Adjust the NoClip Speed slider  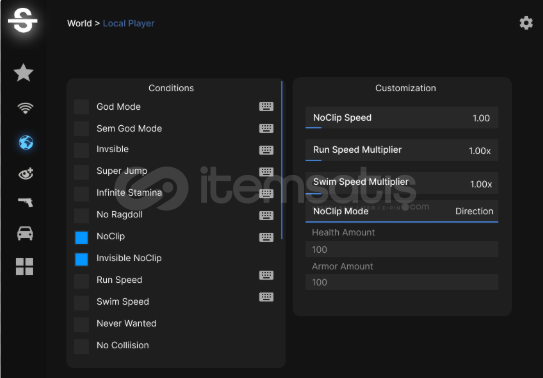(402, 118)
